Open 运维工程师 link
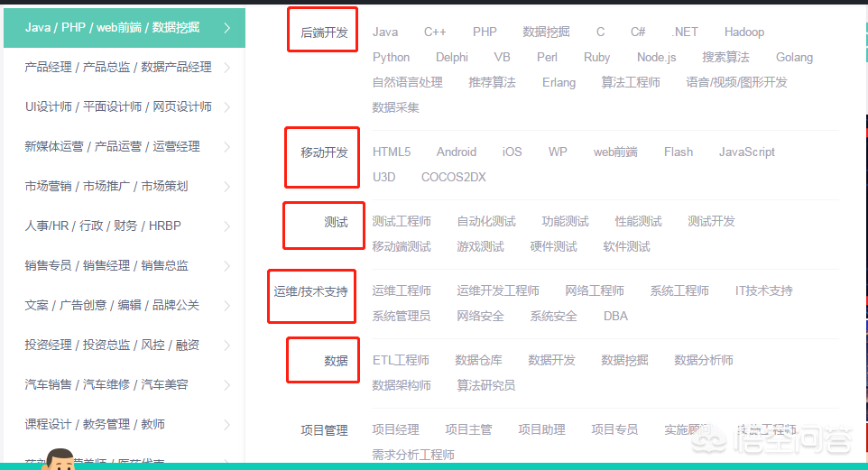Image resolution: width=868 pixels, height=470 pixels. click(x=402, y=290)
